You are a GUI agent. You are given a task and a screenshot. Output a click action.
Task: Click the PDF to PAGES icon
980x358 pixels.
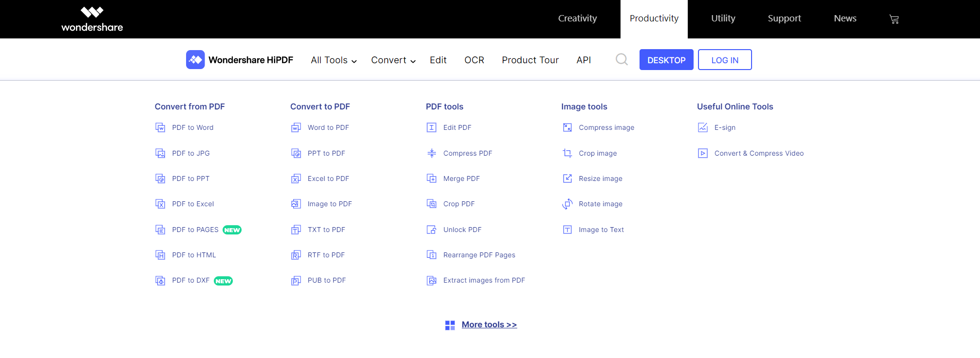tap(160, 230)
